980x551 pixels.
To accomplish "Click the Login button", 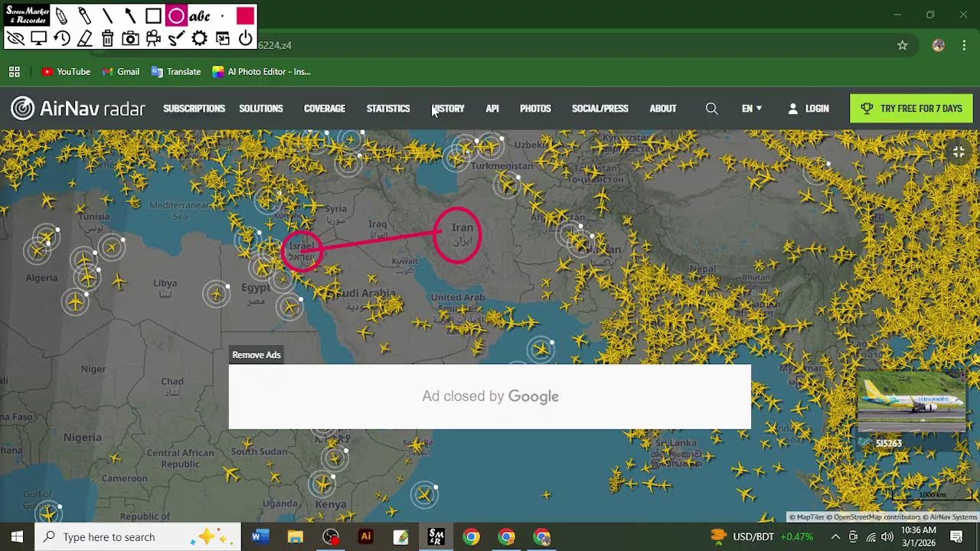I will click(x=808, y=109).
